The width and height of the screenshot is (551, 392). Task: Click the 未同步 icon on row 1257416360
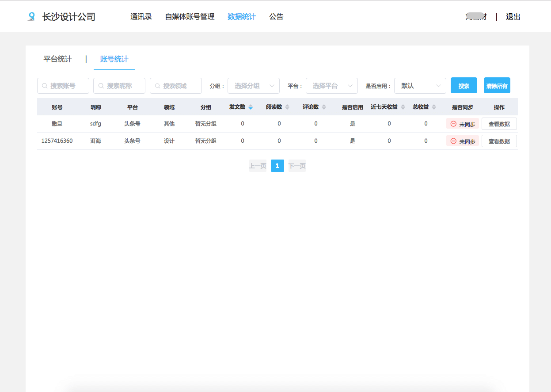pos(453,141)
